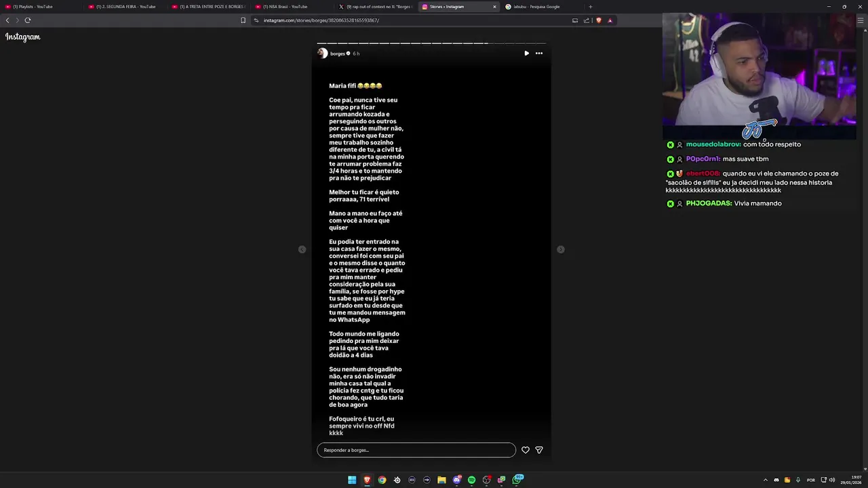The image size is (868, 488).
Task: Share story via paper plane icon
Action: pyautogui.click(x=539, y=450)
